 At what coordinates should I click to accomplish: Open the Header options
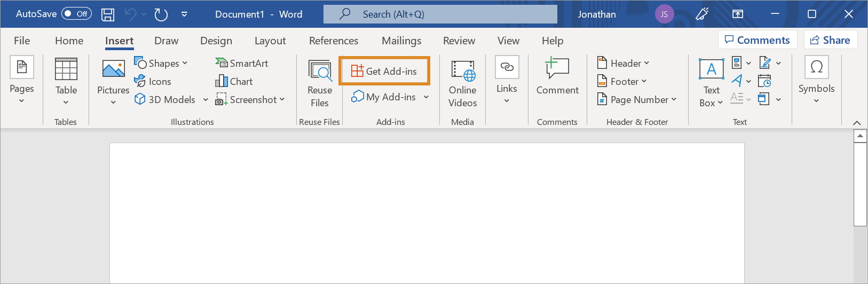(623, 63)
